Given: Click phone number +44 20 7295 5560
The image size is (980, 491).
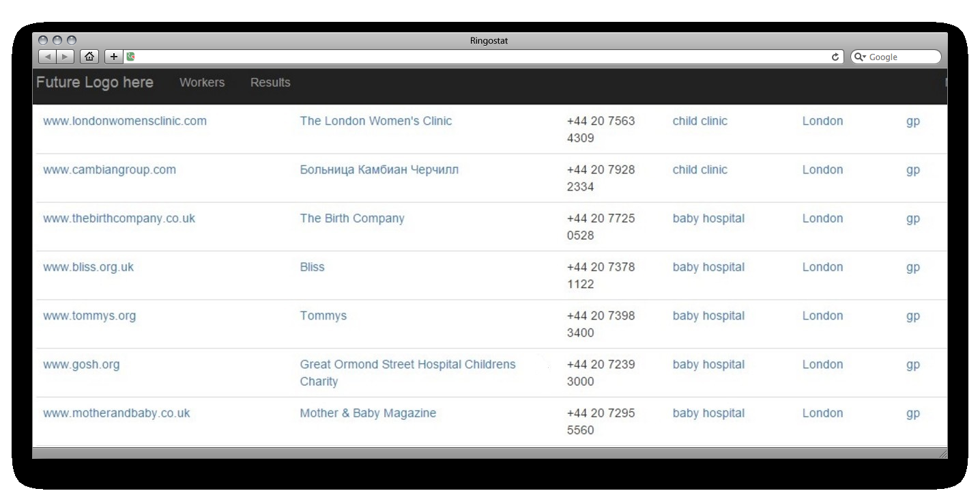Looking at the screenshot, I should tap(601, 421).
